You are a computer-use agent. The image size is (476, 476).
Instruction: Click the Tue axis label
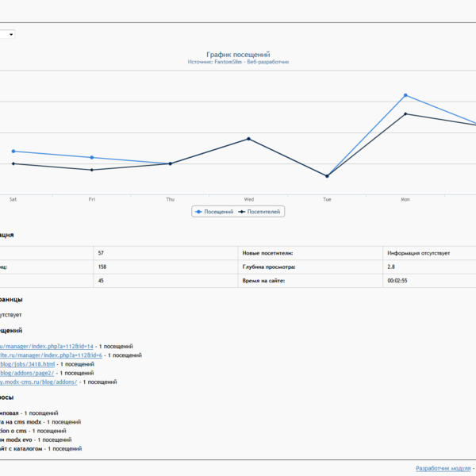tap(327, 199)
